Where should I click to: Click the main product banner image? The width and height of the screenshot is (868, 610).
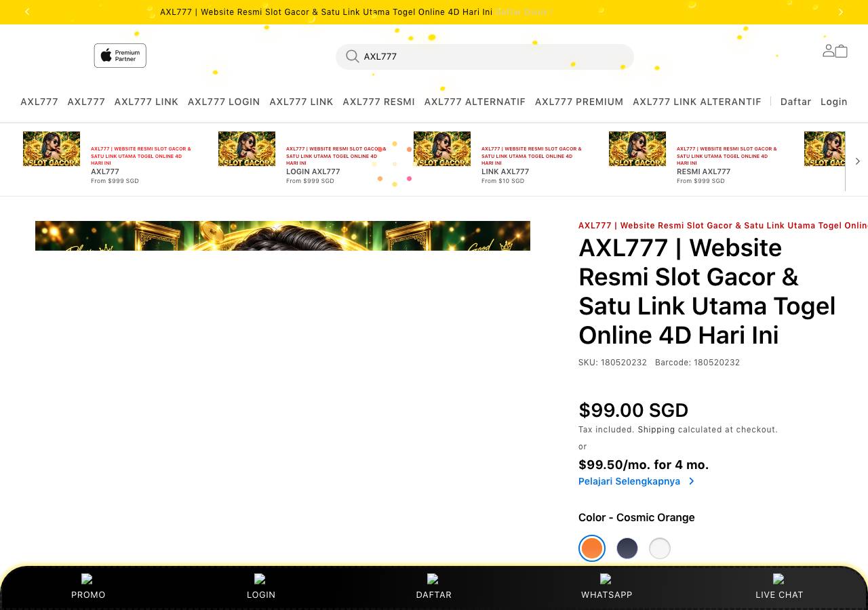[x=283, y=236]
